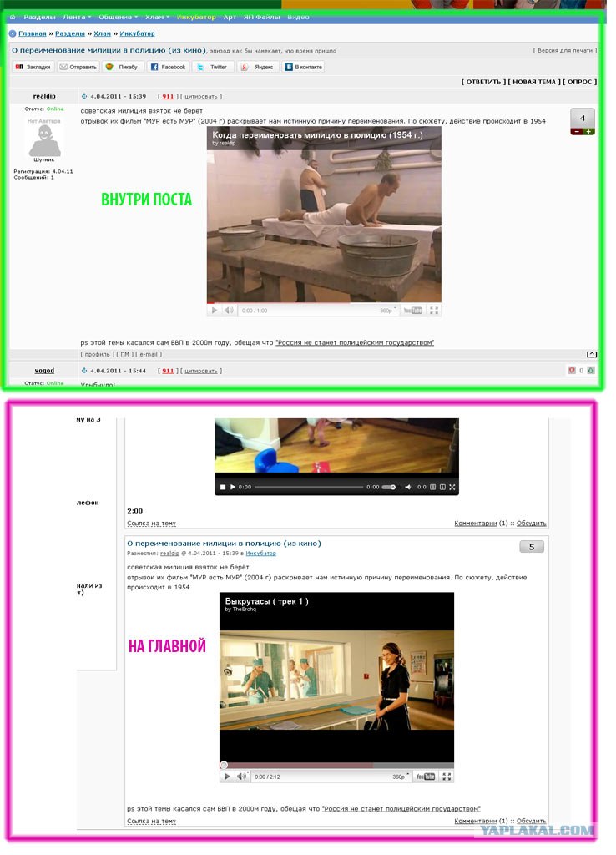The image size is (616, 855).
Task: Click the post anchor icon beside 15:39
Action: click(84, 97)
